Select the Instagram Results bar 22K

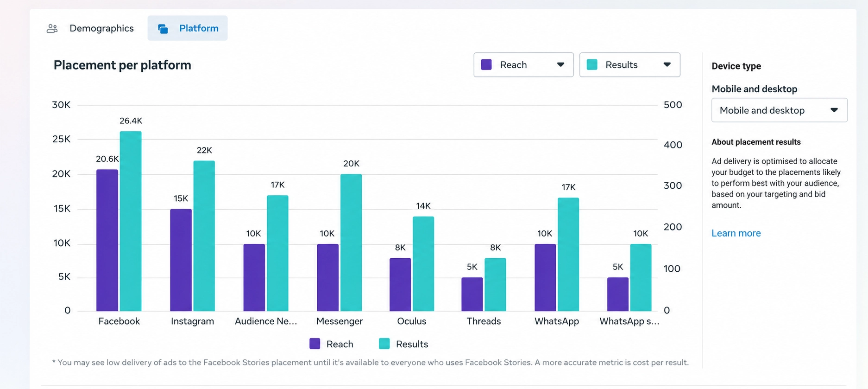pyautogui.click(x=204, y=236)
